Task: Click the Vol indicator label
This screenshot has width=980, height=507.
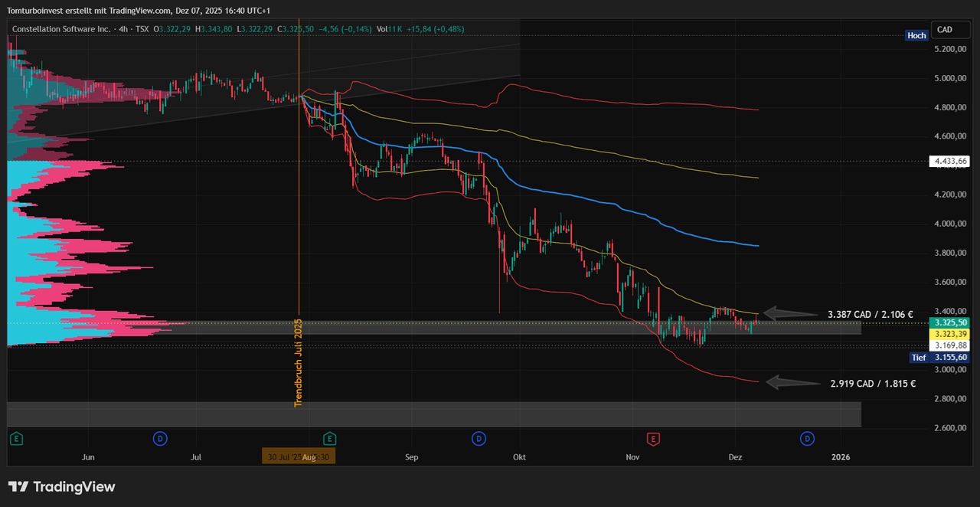Action: pyautogui.click(x=384, y=29)
